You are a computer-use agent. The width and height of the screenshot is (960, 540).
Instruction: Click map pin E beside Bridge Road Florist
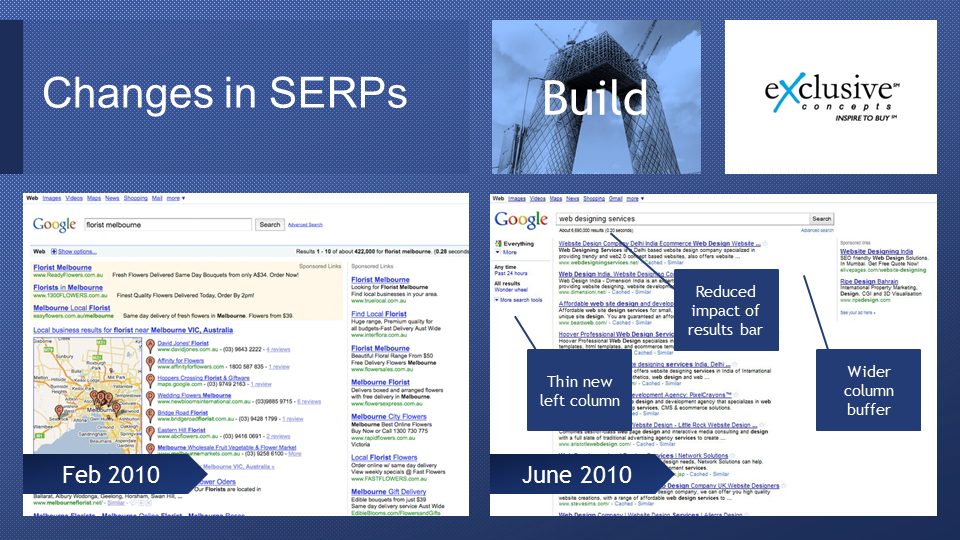150,415
